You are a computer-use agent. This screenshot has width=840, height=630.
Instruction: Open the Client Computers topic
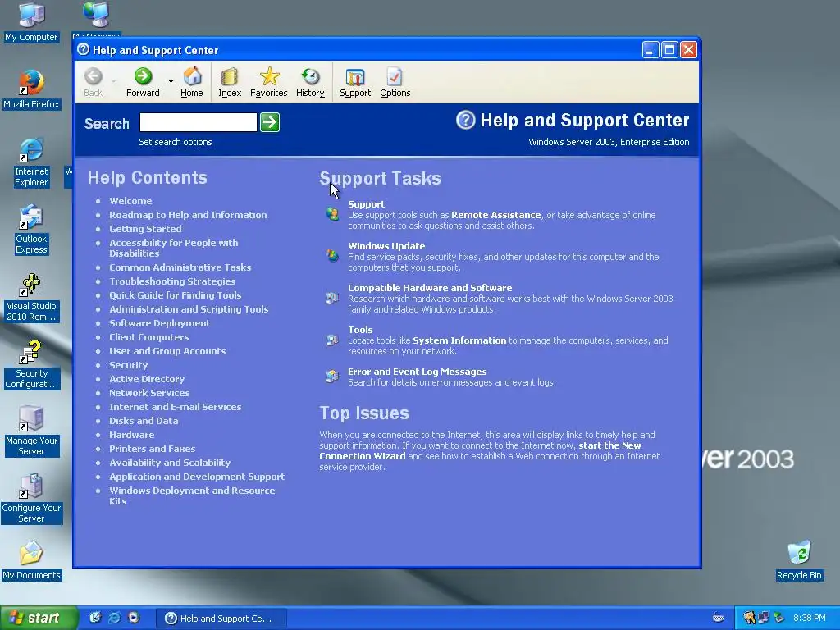click(x=149, y=337)
